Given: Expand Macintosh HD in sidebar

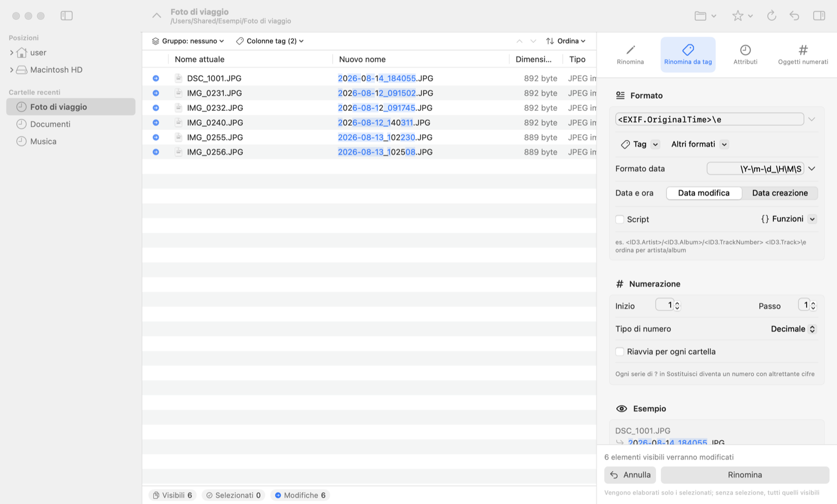Looking at the screenshot, I should 12,70.
